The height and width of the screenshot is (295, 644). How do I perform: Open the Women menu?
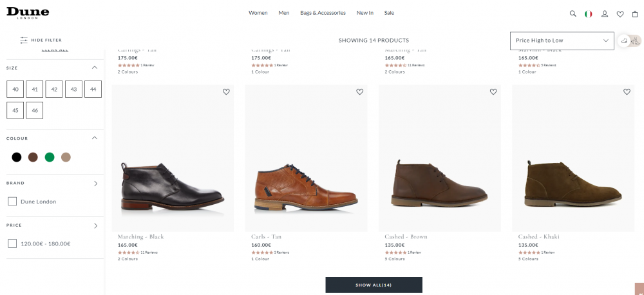(258, 13)
